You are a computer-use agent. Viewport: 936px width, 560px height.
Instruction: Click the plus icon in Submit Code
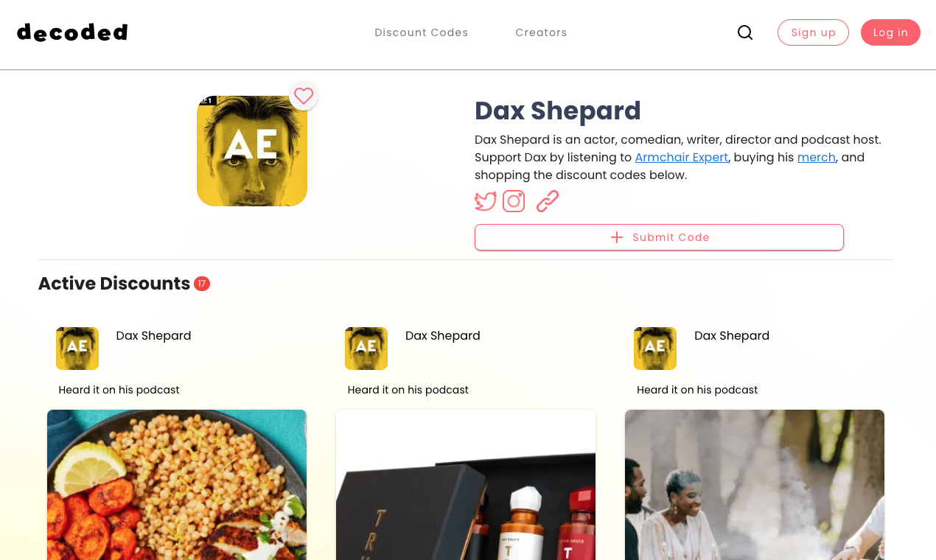point(617,237)
